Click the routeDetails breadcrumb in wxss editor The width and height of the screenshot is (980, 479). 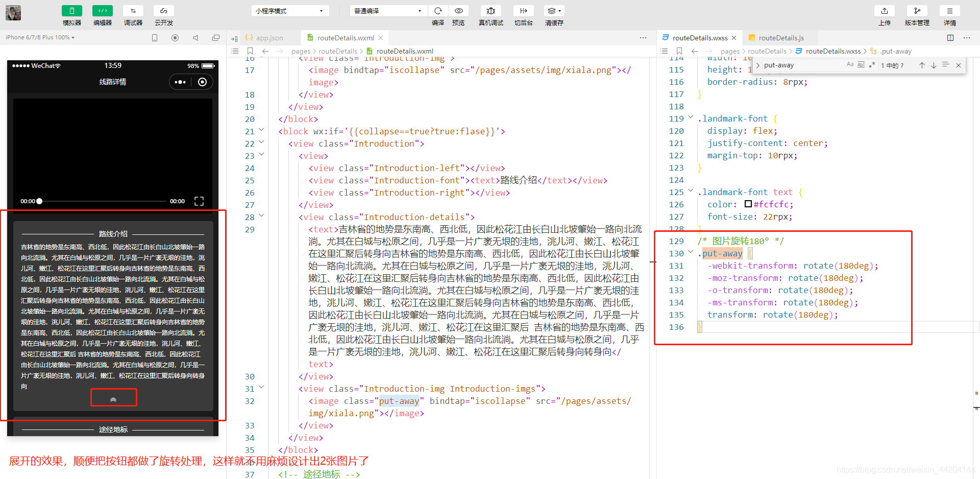[x=767, y=51]
